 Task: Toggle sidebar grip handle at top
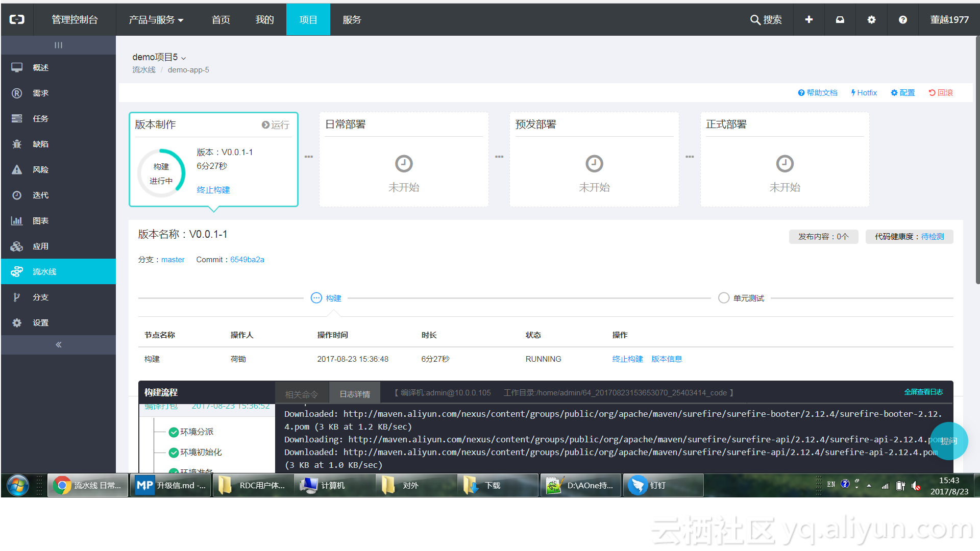(58, 45)
